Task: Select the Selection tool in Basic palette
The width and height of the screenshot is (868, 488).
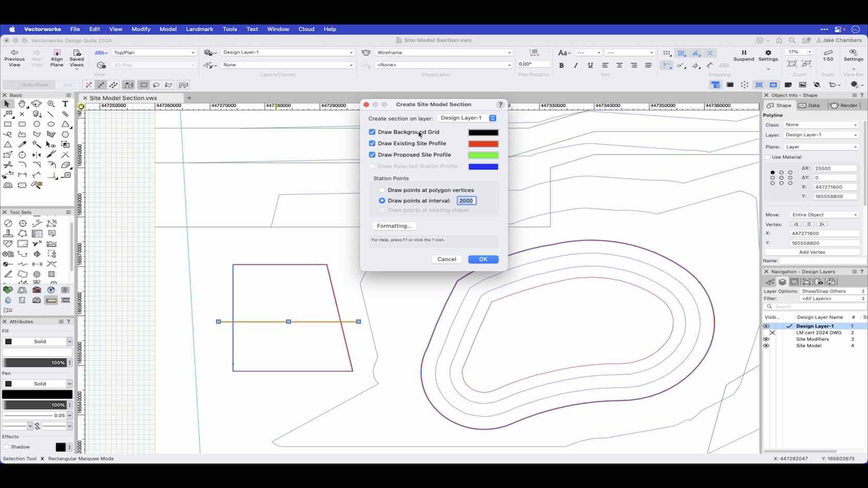Action: pyautogui.click(x=7, y=104)
